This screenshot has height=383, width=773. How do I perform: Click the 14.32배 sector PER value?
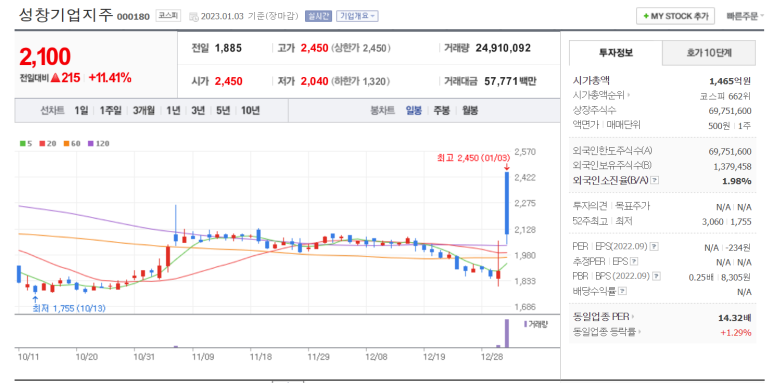pos(736,317)
